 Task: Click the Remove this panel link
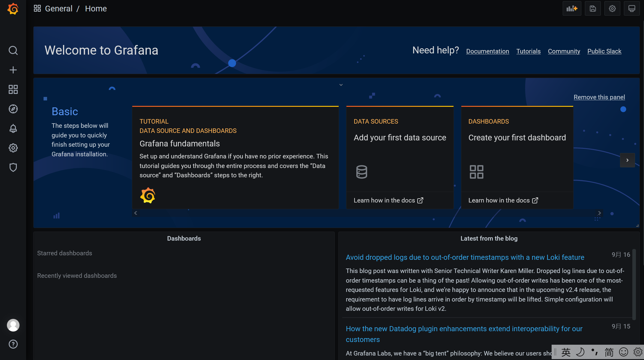point(599,97)
